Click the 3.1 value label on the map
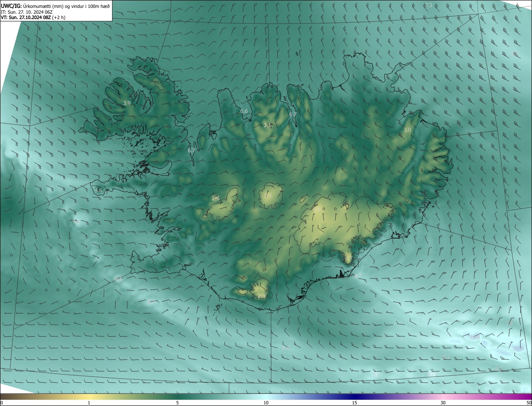532x406 pixels. [267, 125]
